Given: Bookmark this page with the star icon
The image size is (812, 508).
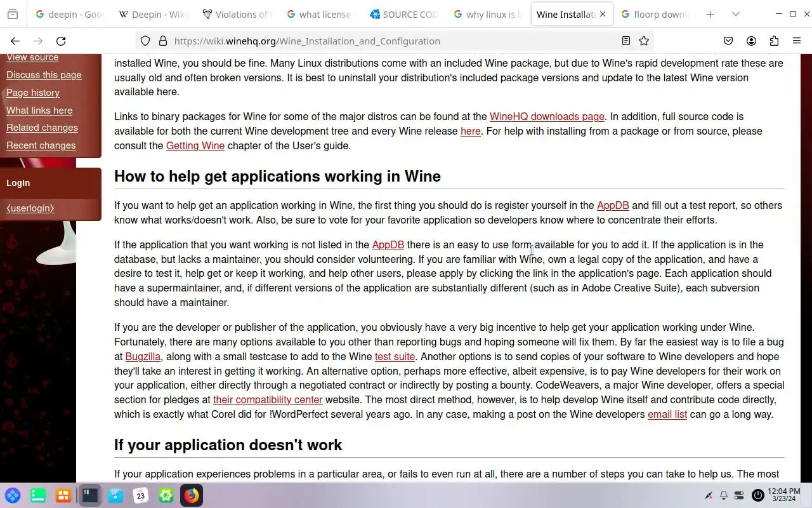Looking at the screenshot, I should coord(644,41).
